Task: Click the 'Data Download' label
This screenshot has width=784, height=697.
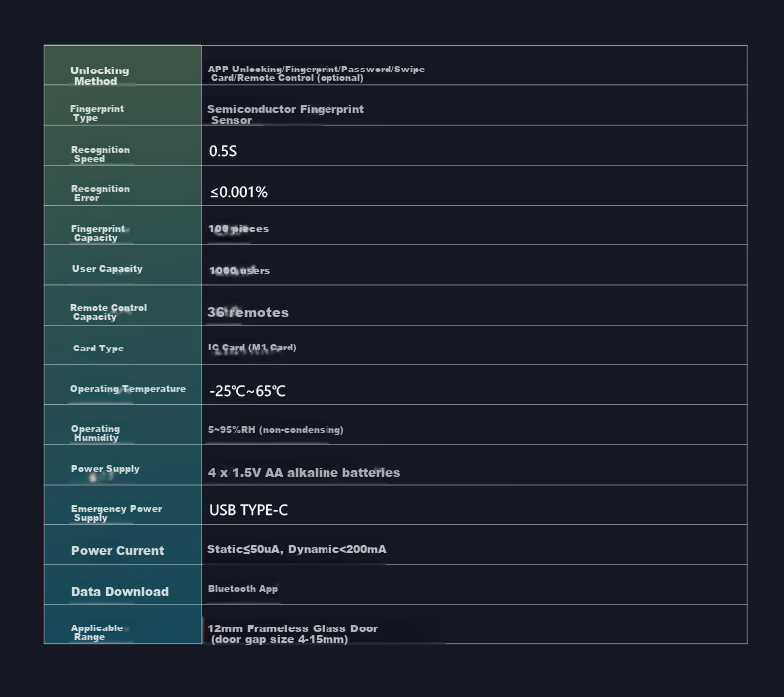Action: tap(120, 592)
